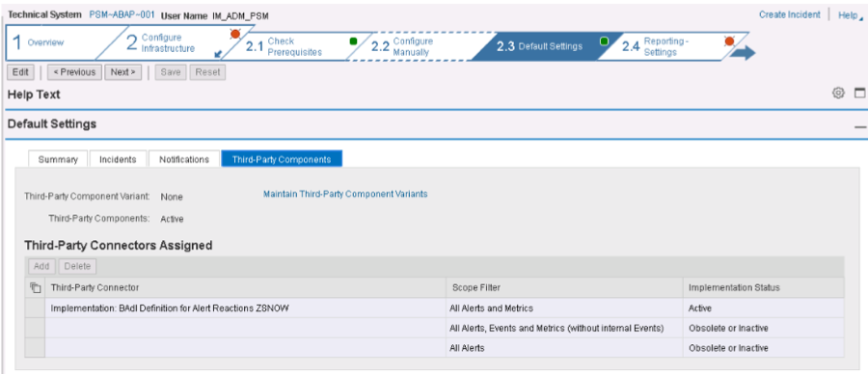Open the Help Text settings gear icon
The width and height of the screenshot is (868, 374).
[x=838, y=93]
